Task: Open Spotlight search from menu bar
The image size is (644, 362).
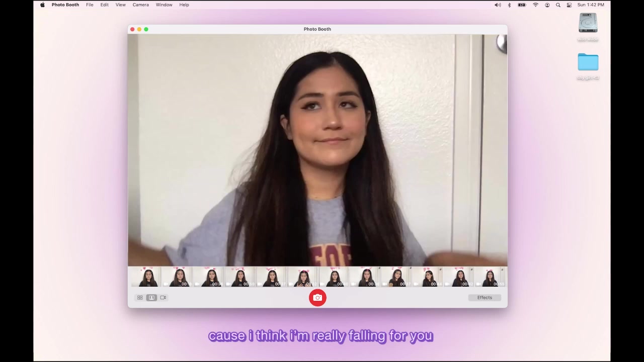Action: point(558,5)
